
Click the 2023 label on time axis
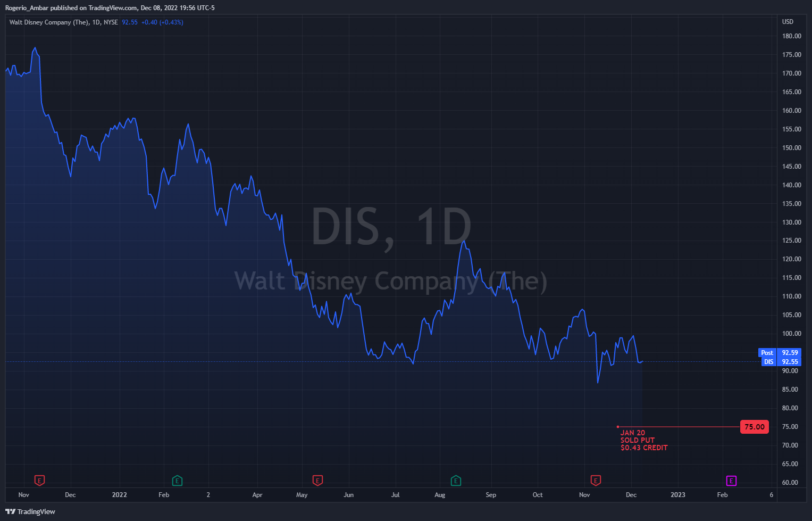678,495
